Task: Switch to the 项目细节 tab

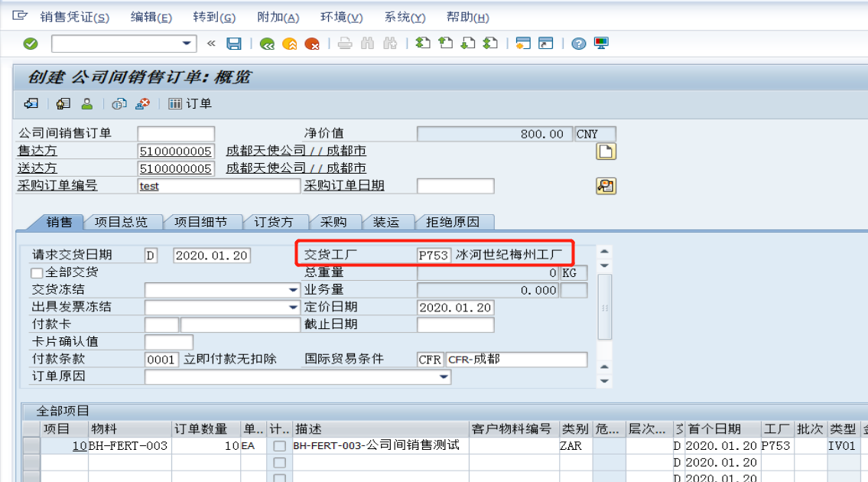Action: click(201, 222)
